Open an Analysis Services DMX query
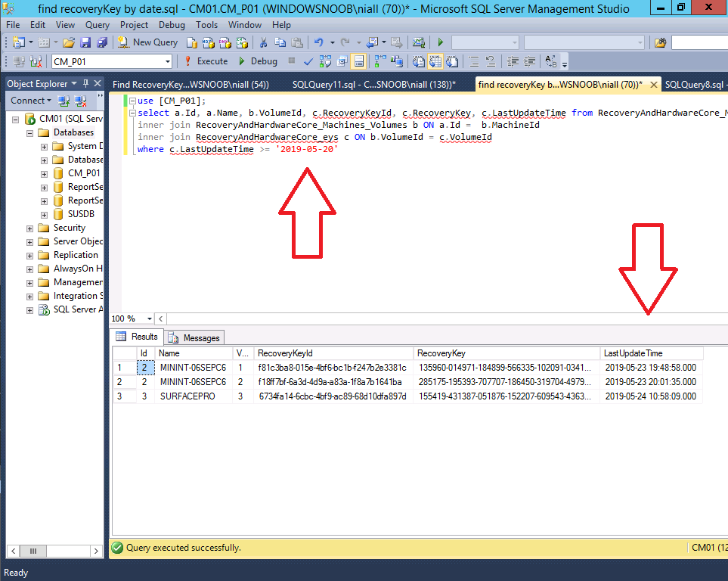Viewport: 728px width, 581px height. [x=225, y=43]
